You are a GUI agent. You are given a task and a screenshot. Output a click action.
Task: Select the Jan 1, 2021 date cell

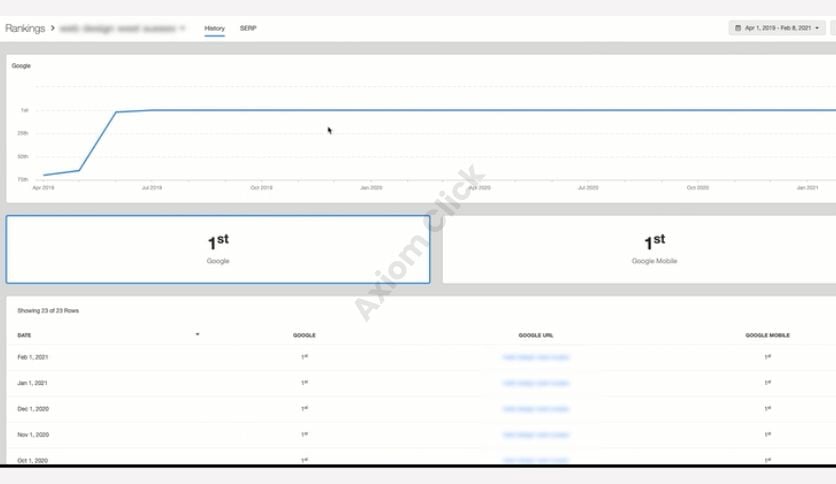[32, 383]
